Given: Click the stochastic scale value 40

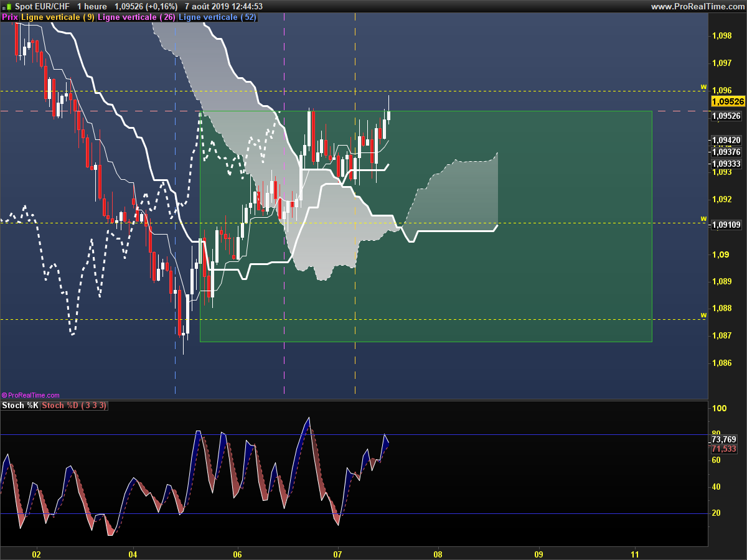Looking at the screenshot, I should pos(716,487).
